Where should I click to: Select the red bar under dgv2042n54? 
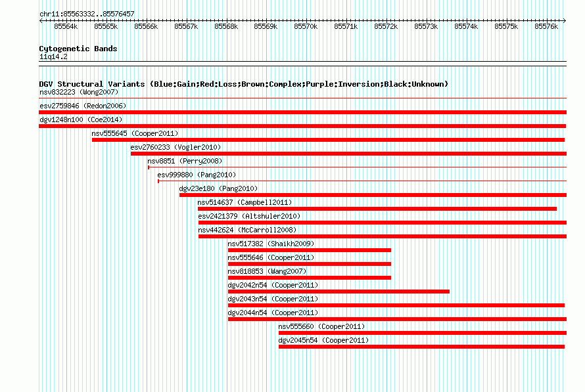tap(339, 292)
